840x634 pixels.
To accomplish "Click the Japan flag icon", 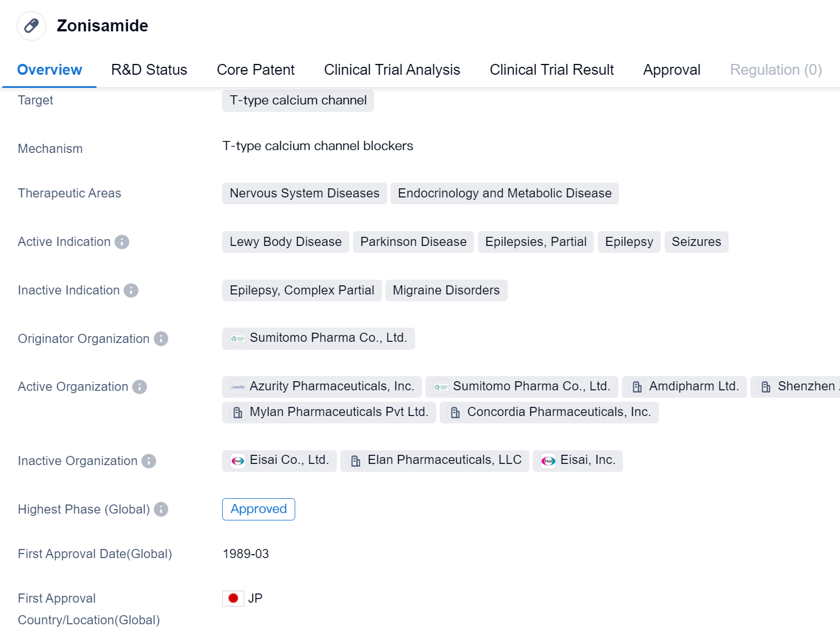I will point(233,598).
